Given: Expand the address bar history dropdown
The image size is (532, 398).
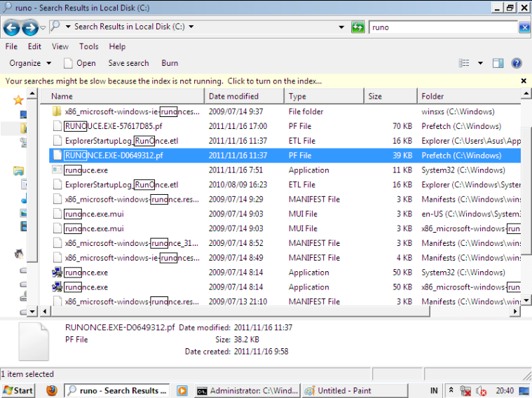Looking at the screenshot, I should pos(341,27).
